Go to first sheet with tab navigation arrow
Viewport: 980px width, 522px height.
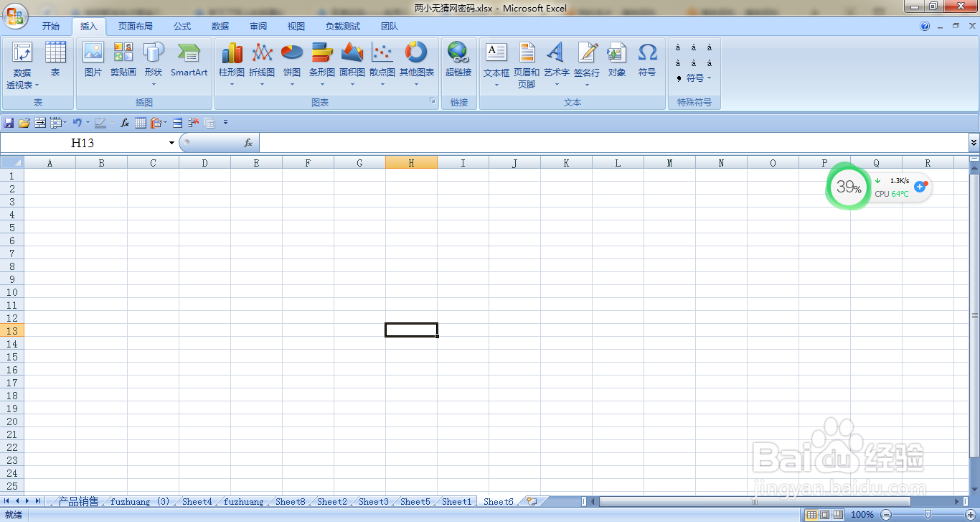[7, 501]
